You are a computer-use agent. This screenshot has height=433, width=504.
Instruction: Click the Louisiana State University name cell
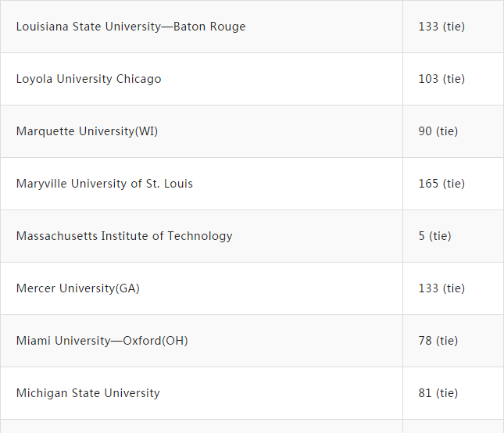point(130,27)
